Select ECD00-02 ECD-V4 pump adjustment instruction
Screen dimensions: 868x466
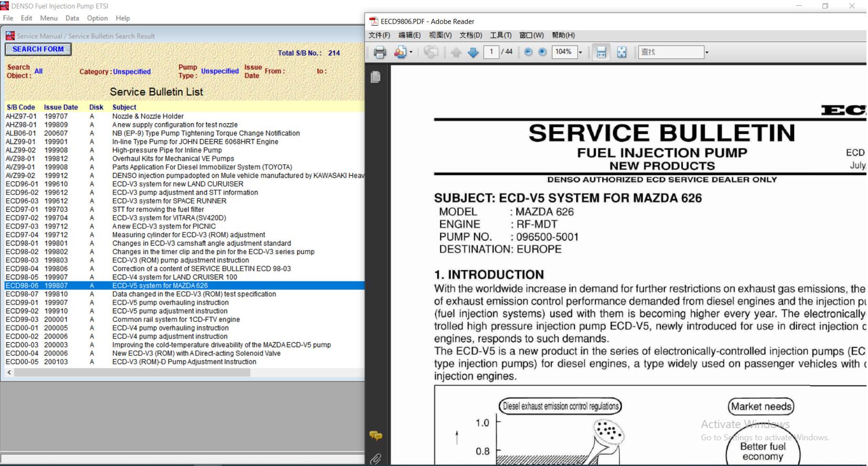tap(185, 337)
